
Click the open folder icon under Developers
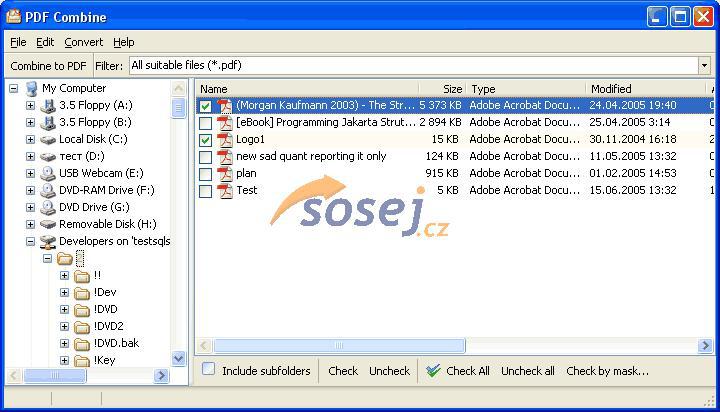coord(65,259)
